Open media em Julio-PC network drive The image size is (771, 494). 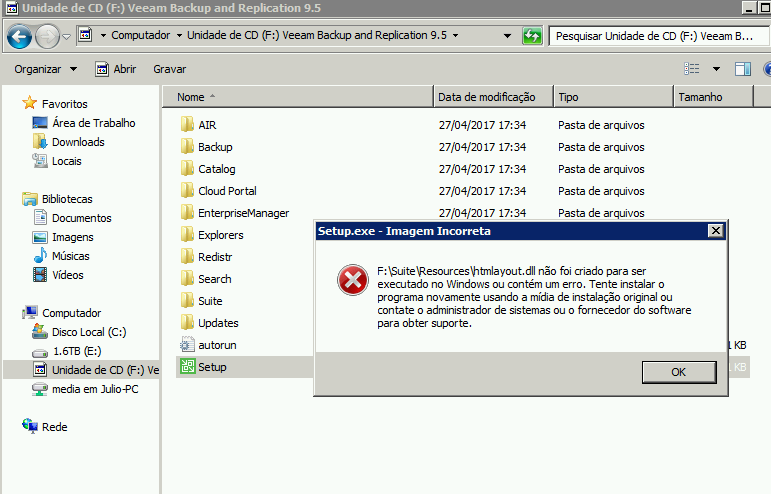pos(85,389)
